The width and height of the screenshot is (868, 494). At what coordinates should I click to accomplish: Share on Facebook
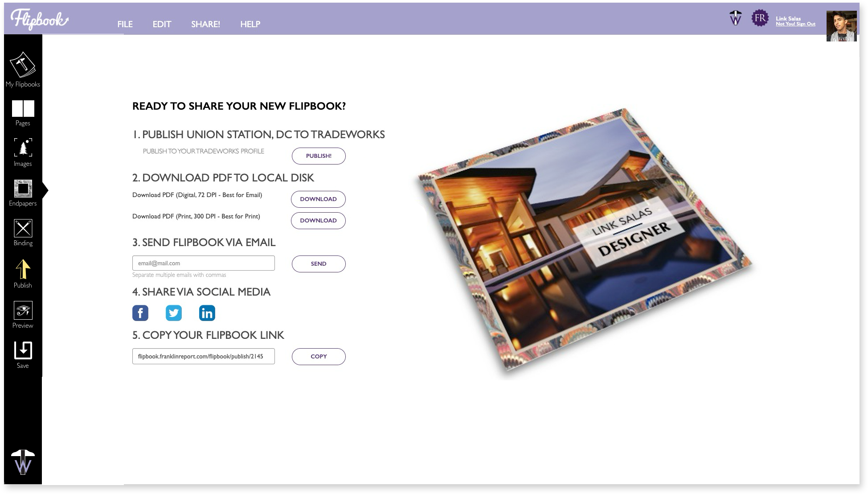pos(140,313)
